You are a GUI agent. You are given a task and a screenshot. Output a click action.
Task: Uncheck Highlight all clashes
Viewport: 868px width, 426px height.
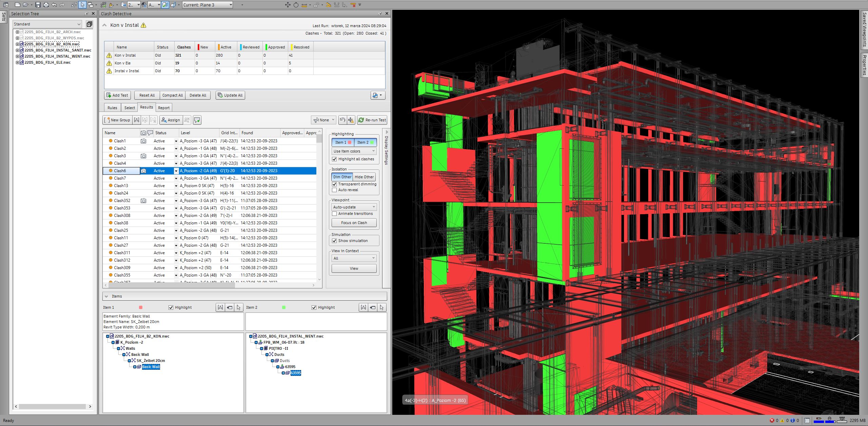point(334,159)
